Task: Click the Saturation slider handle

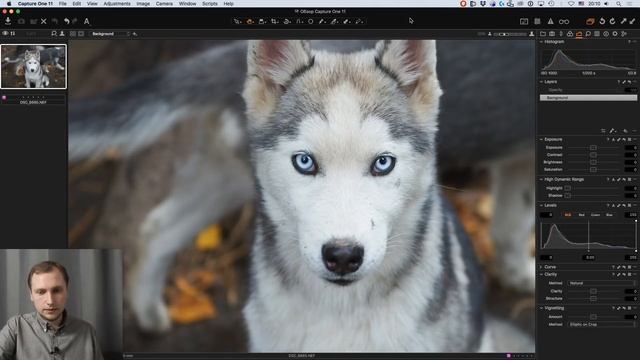Action: coord(593,169)
